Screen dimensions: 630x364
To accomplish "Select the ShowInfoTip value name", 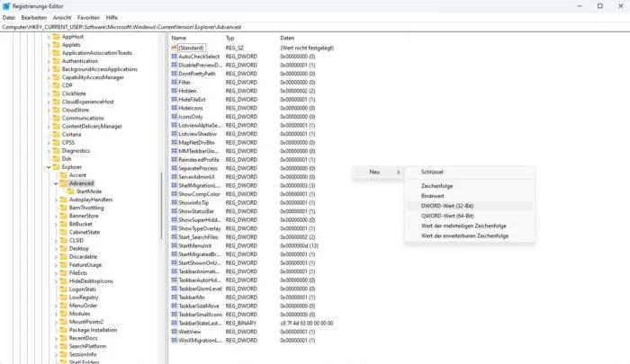I will pyautogui.click(x=193, y=202).
